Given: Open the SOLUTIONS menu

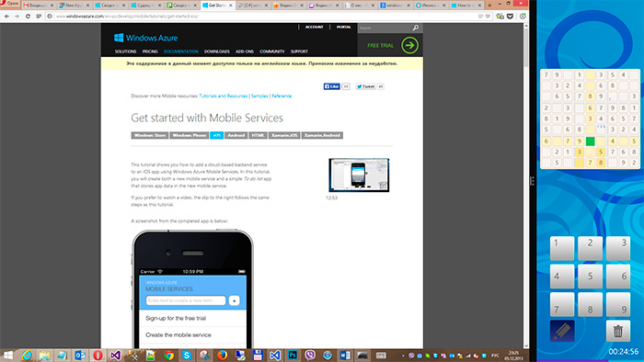Looking at the screenshot, I should point(126,51).
